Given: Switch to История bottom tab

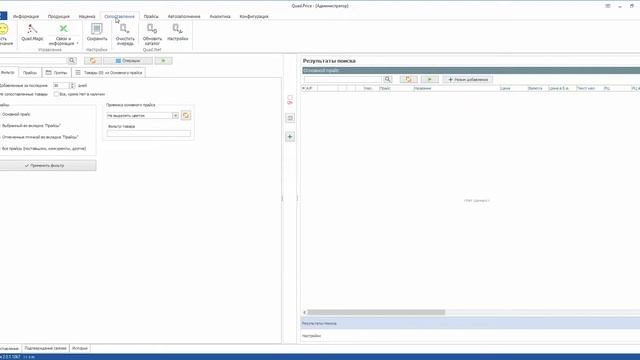Looking at the screenshot, I should pos(80,348).
